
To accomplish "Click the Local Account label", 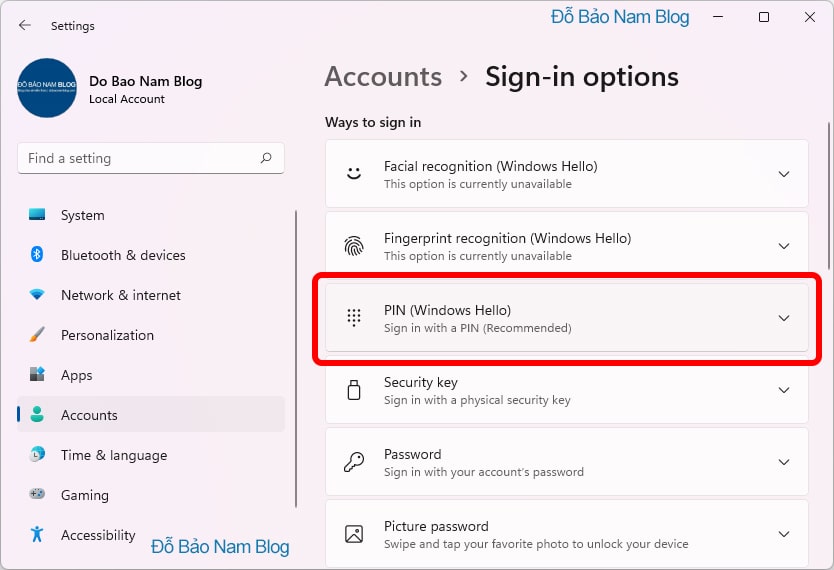I will pos(127,99).
